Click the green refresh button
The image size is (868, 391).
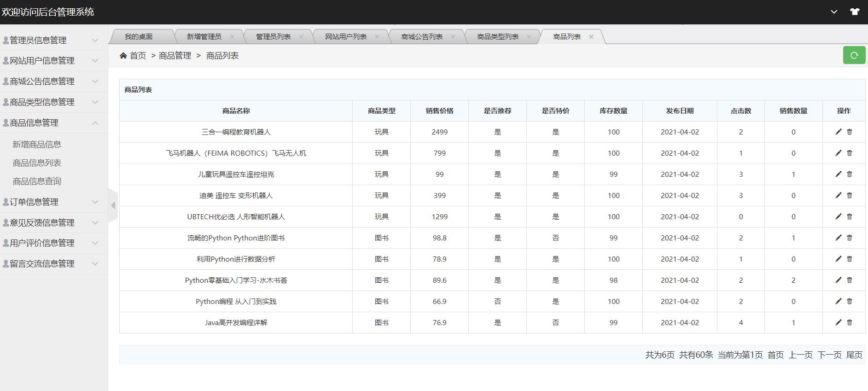pyautogui.click(x=854, y=55)
